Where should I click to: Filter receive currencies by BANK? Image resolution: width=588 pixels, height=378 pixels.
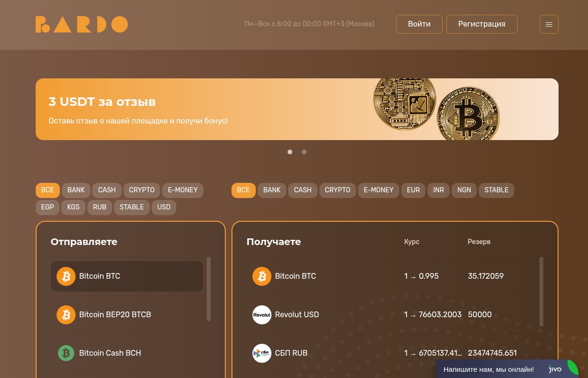click(x=272, y=190)
